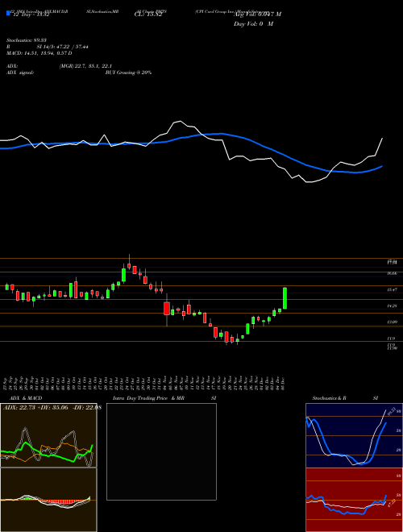The height and width of the screenshot is (532, 403).
Task: Click the end of the blue SMA line
Action: [x=382, y=166]
